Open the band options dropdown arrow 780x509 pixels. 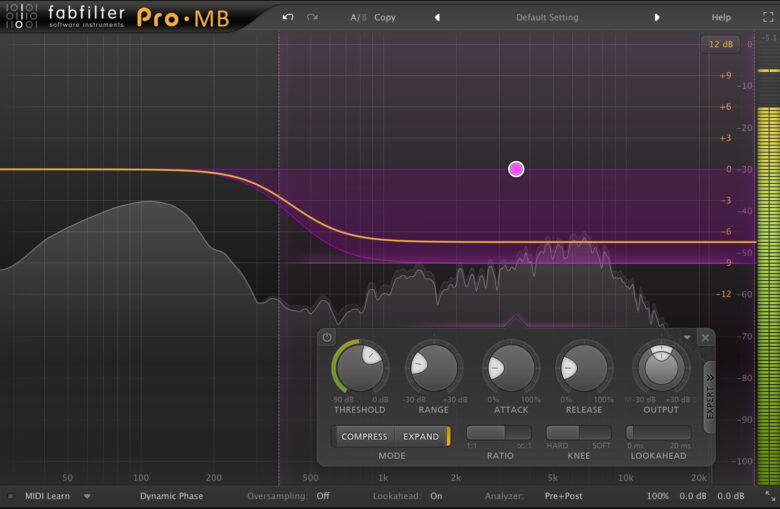[687, 337]
